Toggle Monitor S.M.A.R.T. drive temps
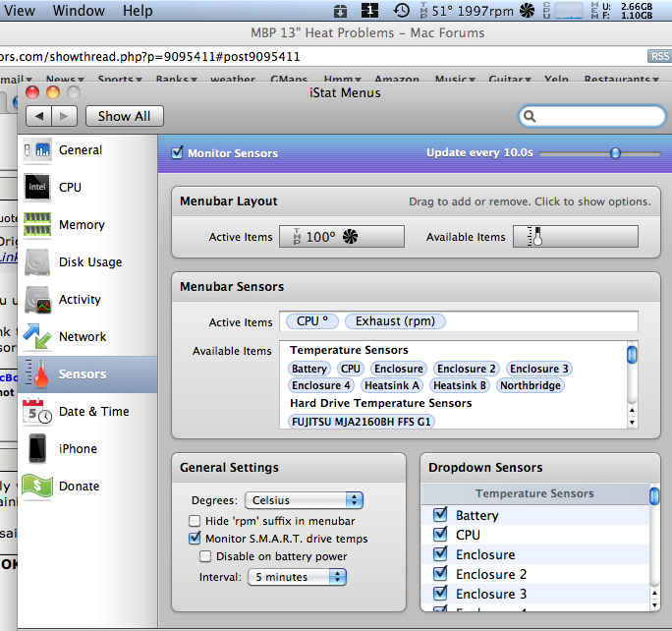This screenshot has width=672, height=631. pos(195,539)
